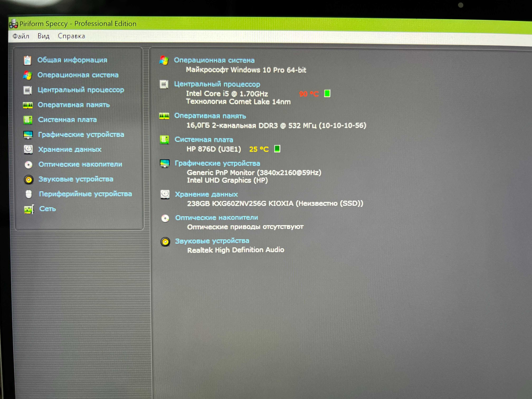Select Общая информация in the sidebar
Screen dimensions: 532x399
[x=72, y=60]
